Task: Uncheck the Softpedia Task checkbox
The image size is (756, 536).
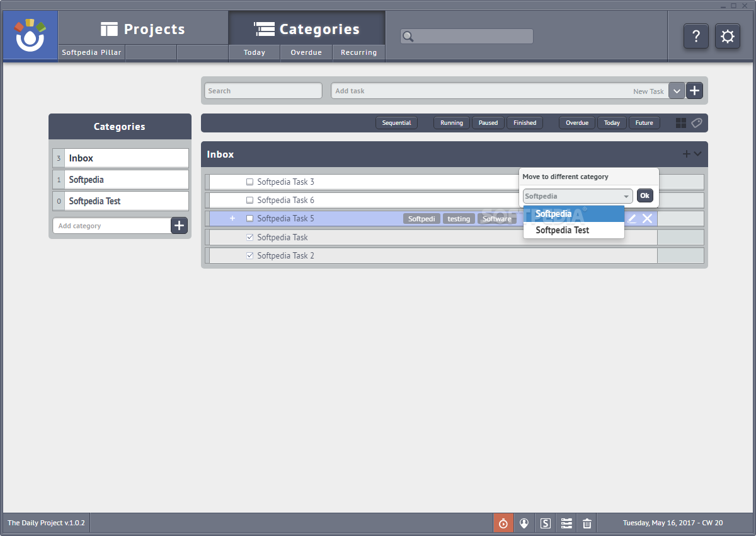Action: click(x=249, y=238)
